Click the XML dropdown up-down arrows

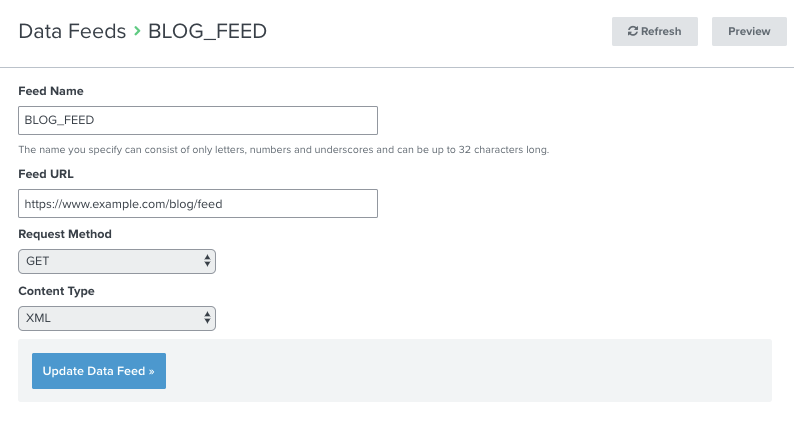click(x=207, y=318)
